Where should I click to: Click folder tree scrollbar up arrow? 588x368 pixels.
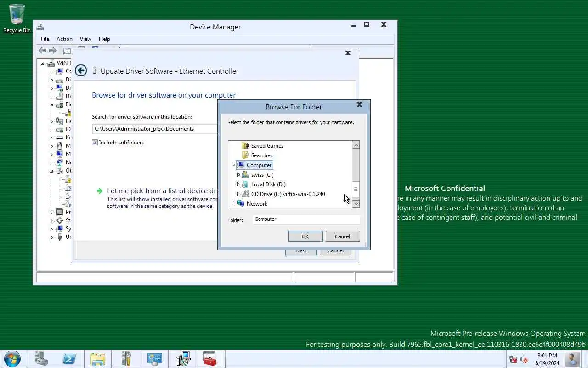point(356,145)
